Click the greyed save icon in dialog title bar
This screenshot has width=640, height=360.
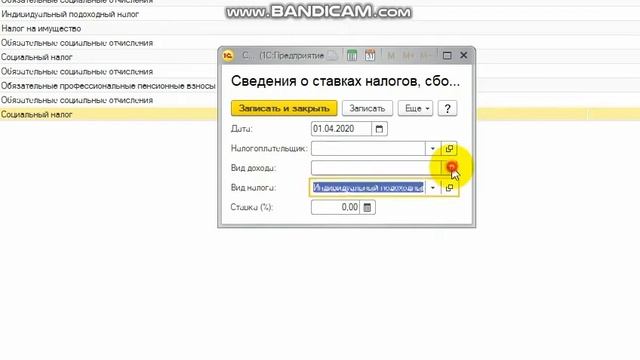click(x=332, y=55)
